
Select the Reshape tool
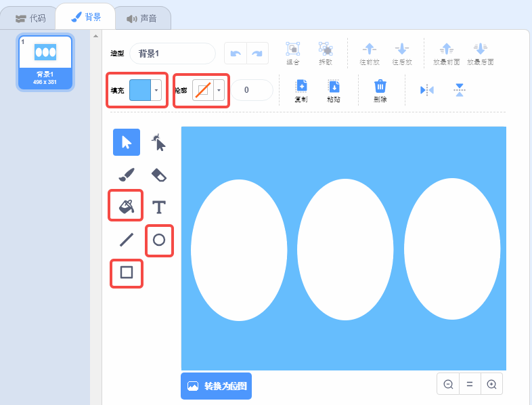[x=159, y=142]
